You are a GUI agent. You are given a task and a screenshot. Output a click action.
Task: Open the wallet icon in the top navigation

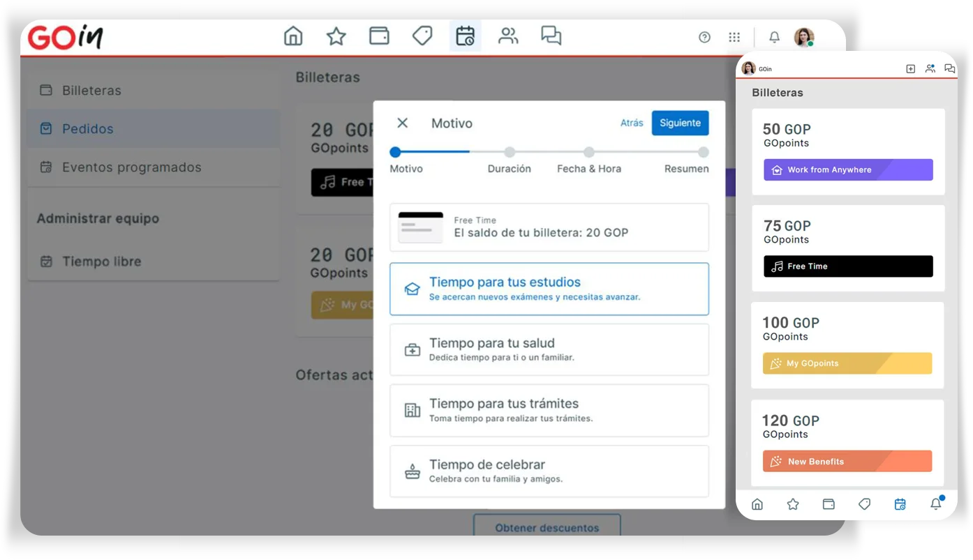[379, 36]
